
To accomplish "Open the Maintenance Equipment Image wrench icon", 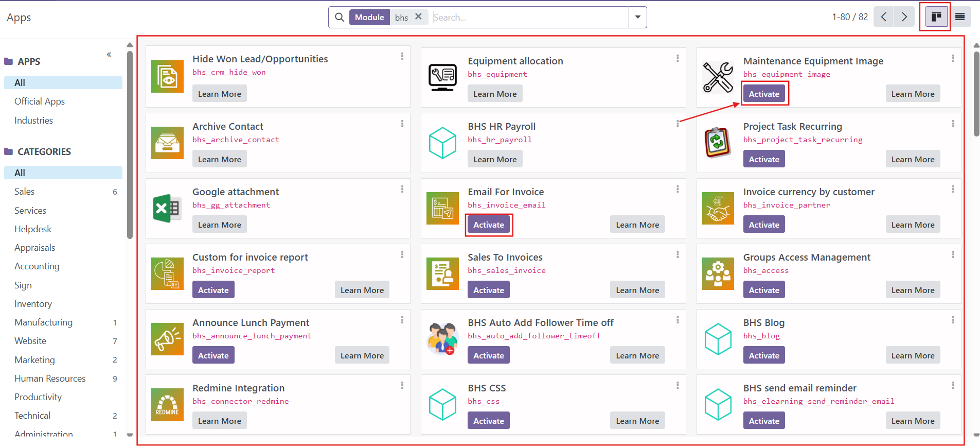I will [x=718, y=77].
